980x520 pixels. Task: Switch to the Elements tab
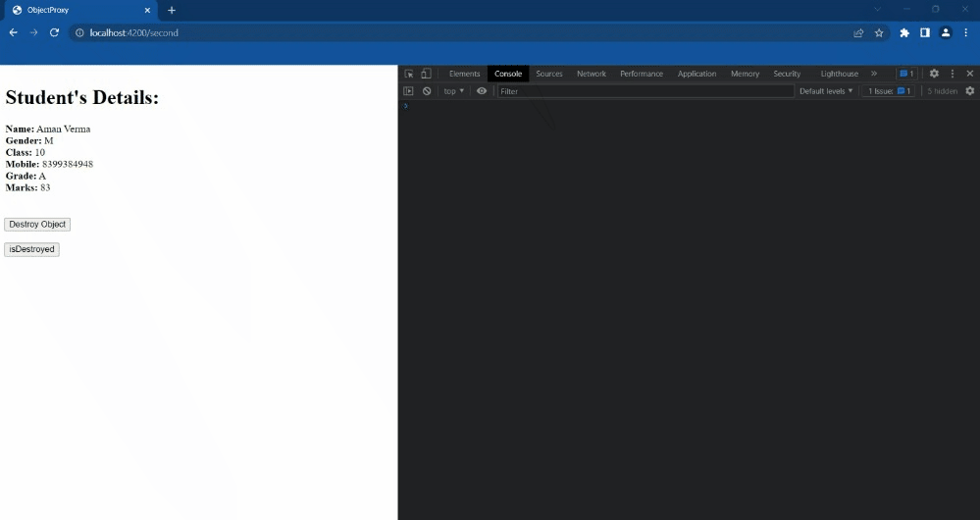click(464, 74)
